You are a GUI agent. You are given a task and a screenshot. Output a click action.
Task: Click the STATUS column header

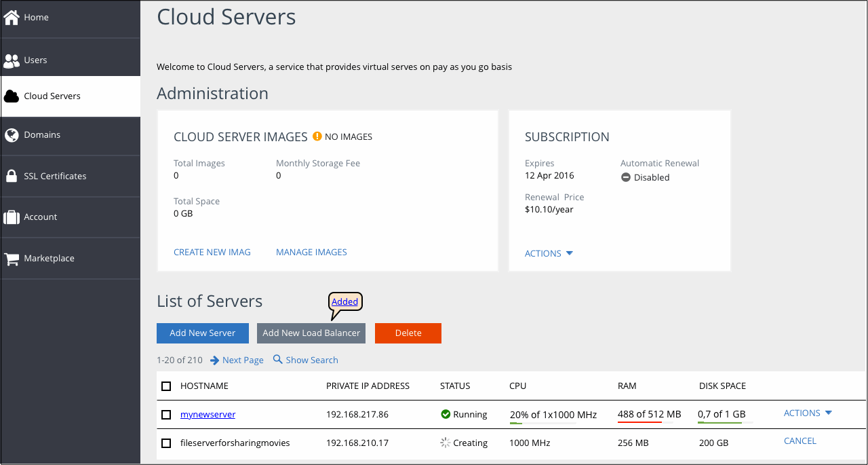[455, 386]
